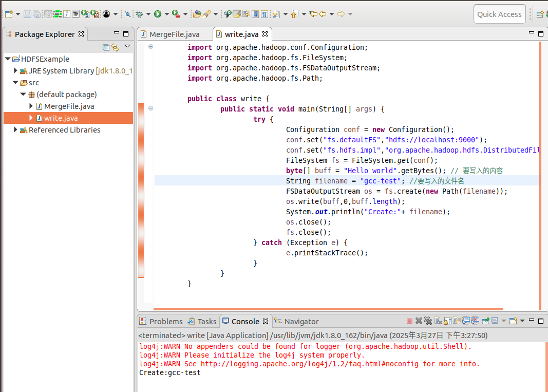
Task: Toggle Show Whitespace Characters pilcrow icon
Action: tap(264, 14)
